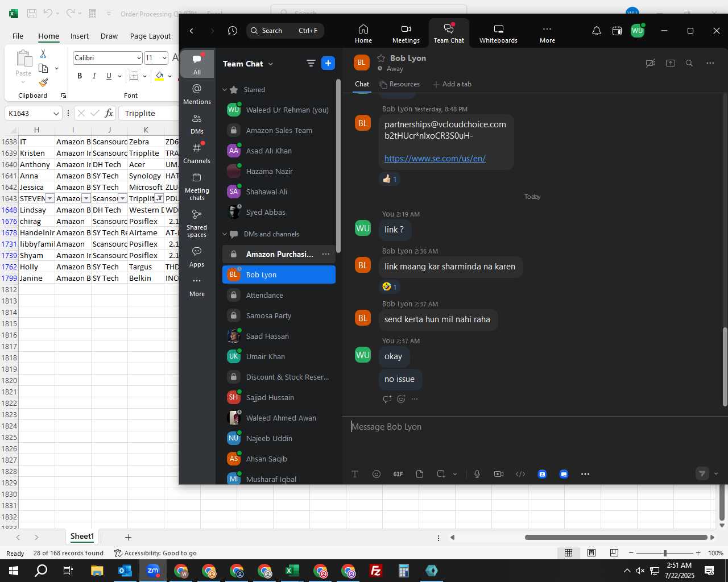Open Channels in Zoom sidebar
This screenshot has height=582, width=728.
pyautogui.click(x=197, y=153)
